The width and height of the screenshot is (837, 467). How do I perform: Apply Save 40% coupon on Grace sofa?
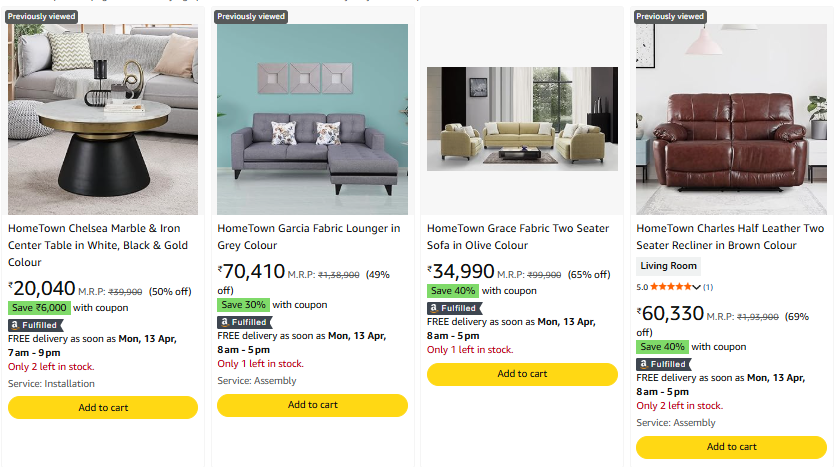453,291
